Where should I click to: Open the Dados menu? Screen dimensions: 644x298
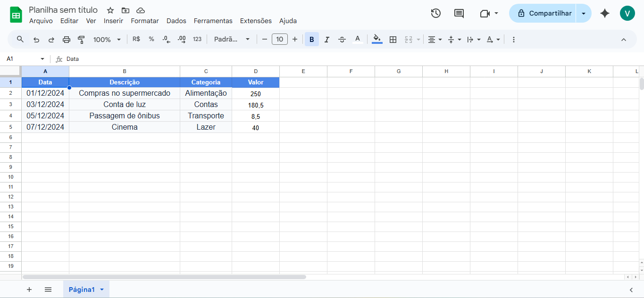(x=176, y=21)
